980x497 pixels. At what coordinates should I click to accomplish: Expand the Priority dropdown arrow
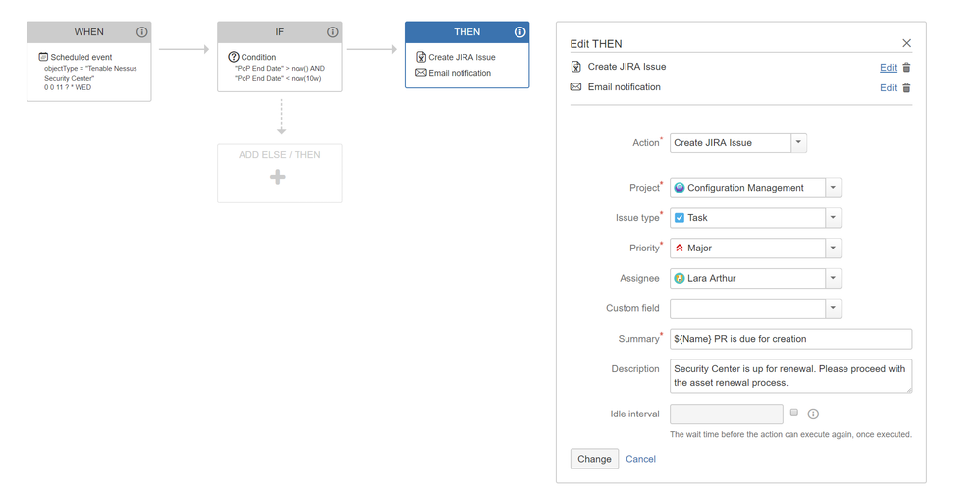(x=833, y=248)
